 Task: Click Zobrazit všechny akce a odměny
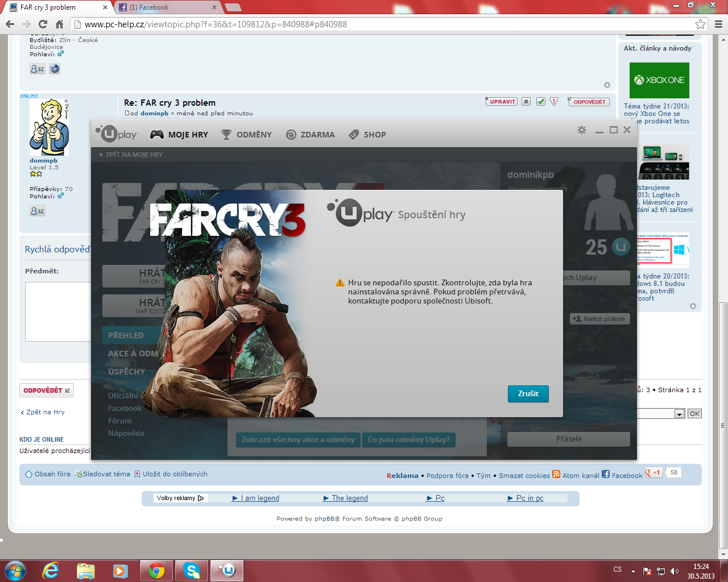click(298, 440)
